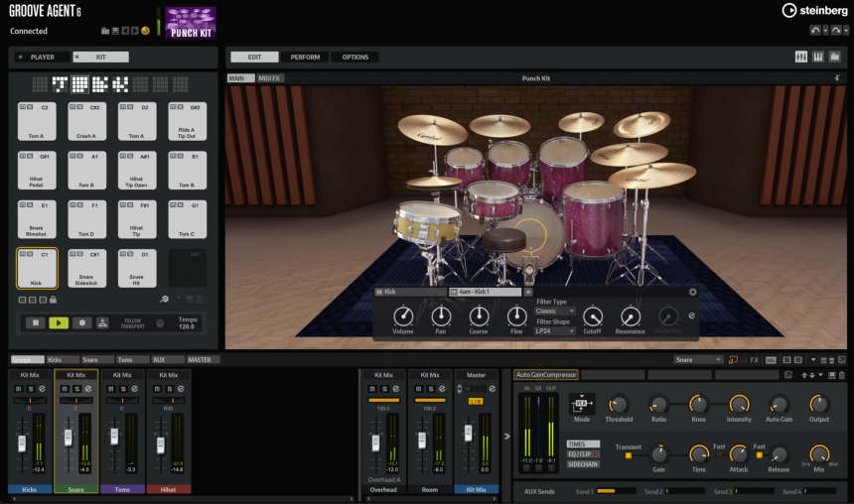The width and height of the screenshot is (854, 504).
Task: Open the Punch Kit thumbnail image
Action: (x=191, y=23)
